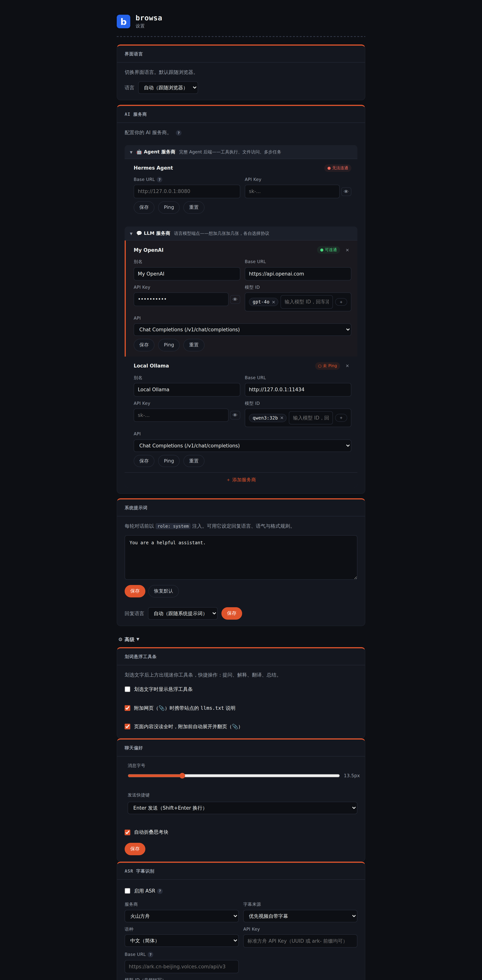Add model ID with plus in My OpenAI

[341, 302]
